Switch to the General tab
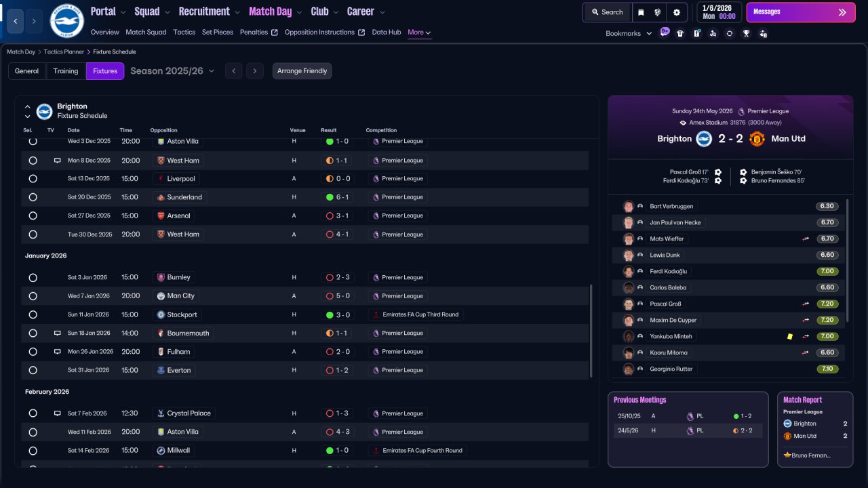This screenshot has height=488, width=868. coord(27,71)
